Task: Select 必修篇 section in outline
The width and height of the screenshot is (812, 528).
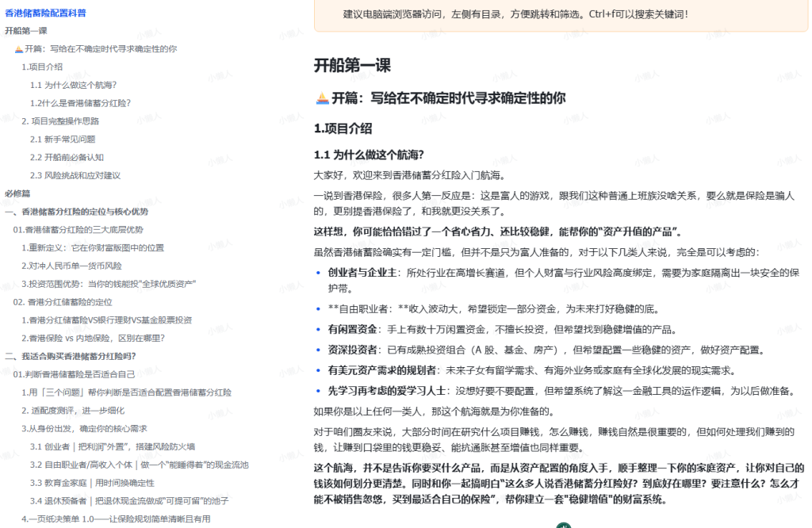Action: tap(17, 193)
